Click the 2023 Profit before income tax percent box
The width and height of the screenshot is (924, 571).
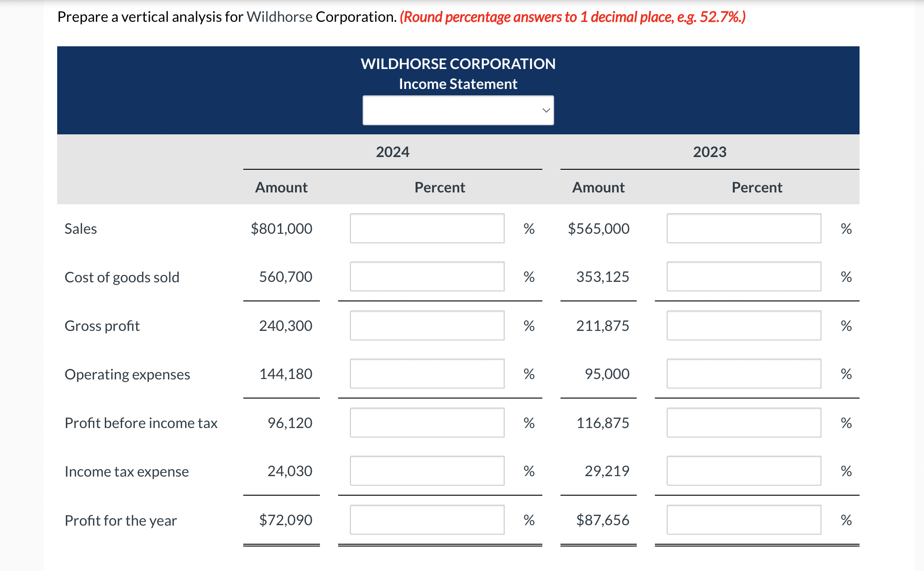tap(743, 423)
